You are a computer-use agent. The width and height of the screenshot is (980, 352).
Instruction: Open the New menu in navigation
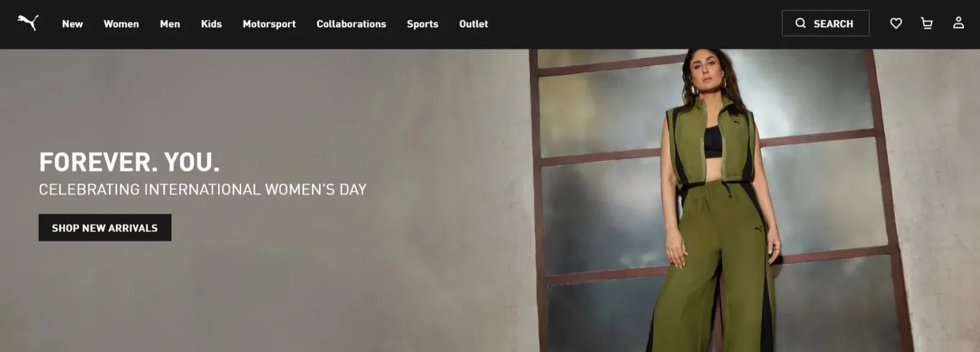(73, 24)
